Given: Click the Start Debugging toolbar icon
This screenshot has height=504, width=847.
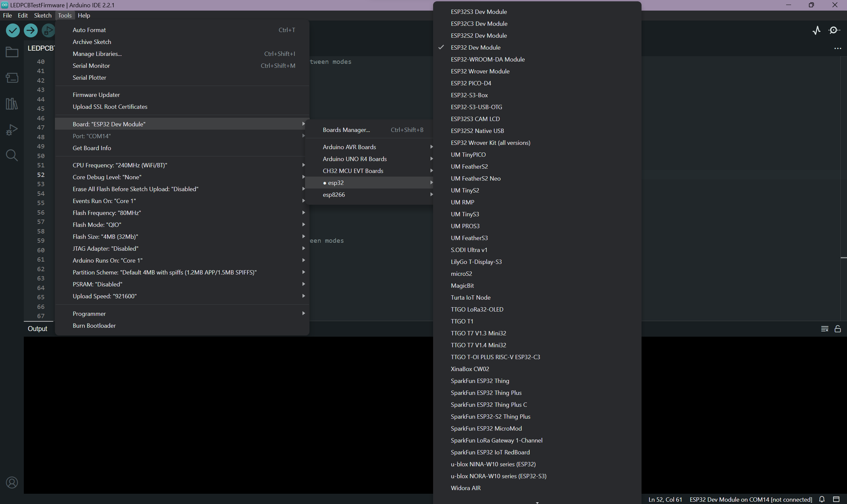Looking at the screenshot, I should (x=48, y=30).
